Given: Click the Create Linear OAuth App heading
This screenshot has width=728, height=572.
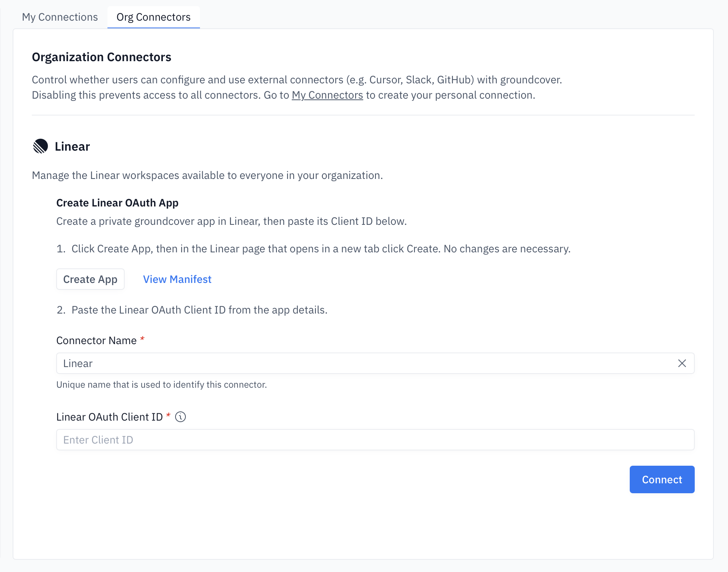Looking at the screenshot, I should [117, 203].
